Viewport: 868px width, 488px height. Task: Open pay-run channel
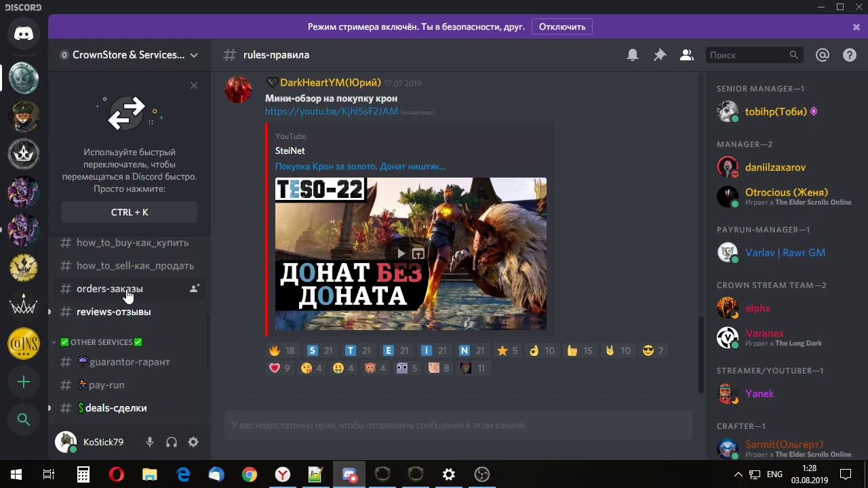[130, 385]
